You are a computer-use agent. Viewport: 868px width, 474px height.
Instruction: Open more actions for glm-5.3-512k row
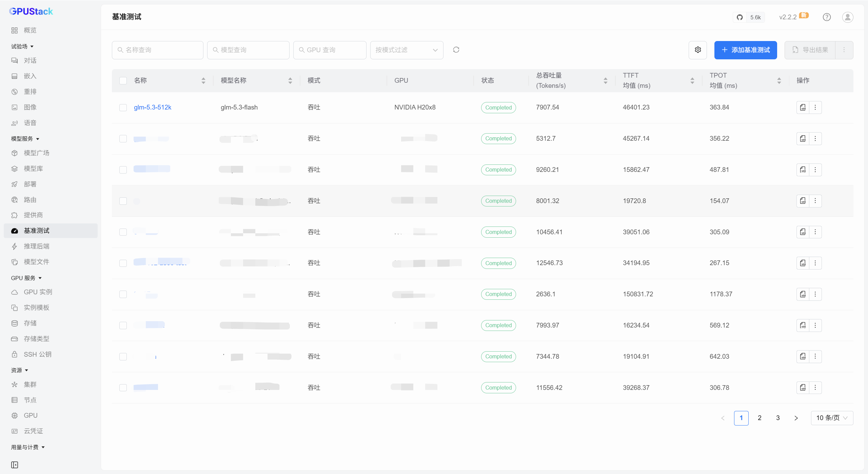pyautogui.click(x=815, y=107)
